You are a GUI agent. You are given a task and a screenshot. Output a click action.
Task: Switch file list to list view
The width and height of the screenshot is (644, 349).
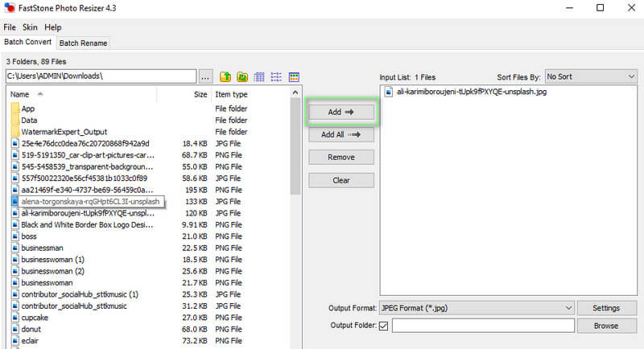(x=276, y=76)
